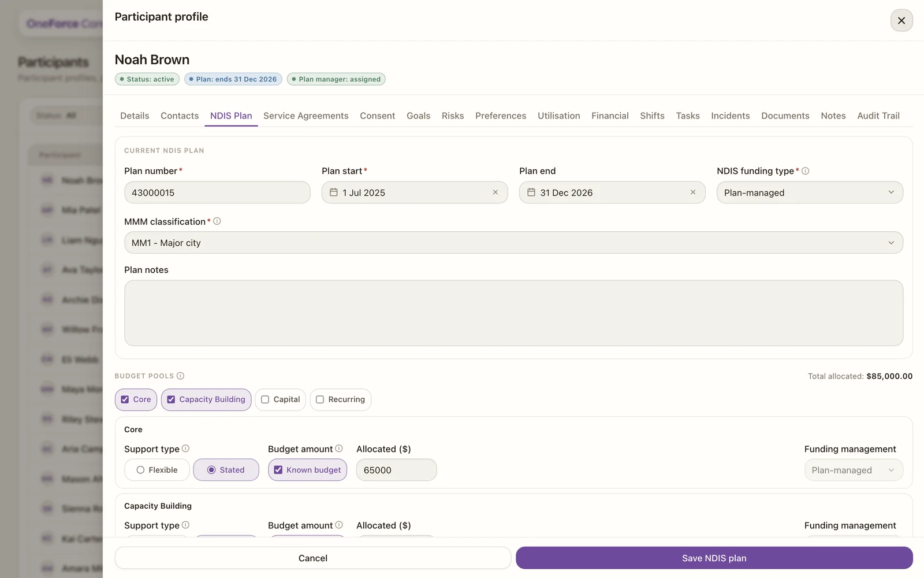Click info icon next to Budget Pools

click(180, 376)
